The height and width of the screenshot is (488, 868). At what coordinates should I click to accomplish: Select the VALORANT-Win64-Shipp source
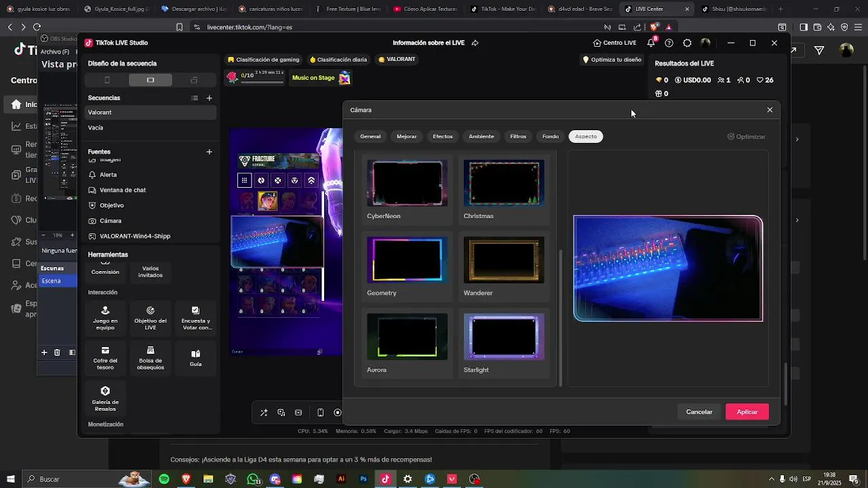(x=151, y=236)
